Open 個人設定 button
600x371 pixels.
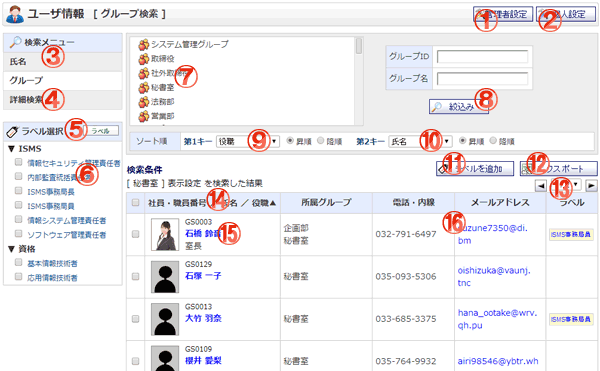pyautogui.click(x=566, y=14)
